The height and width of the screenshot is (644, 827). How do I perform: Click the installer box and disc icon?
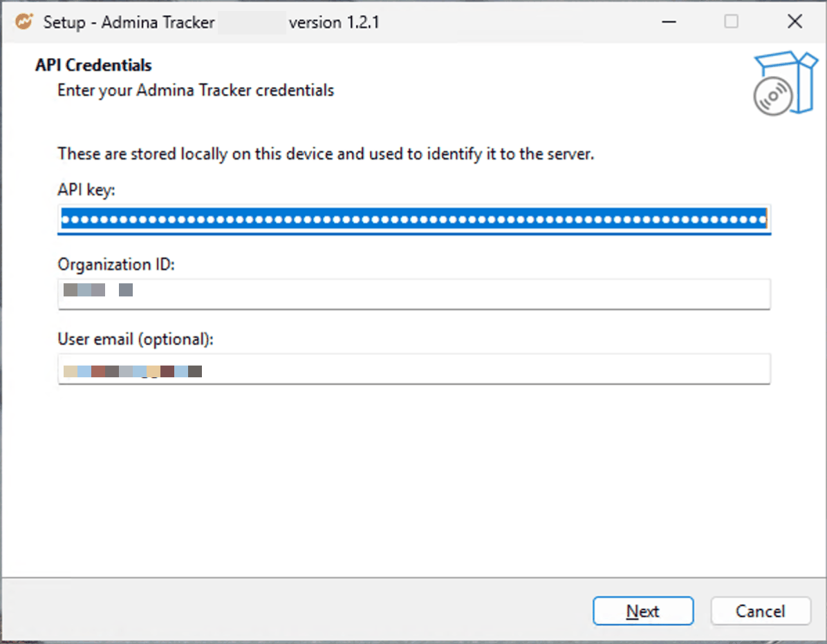tap(786, 84)
